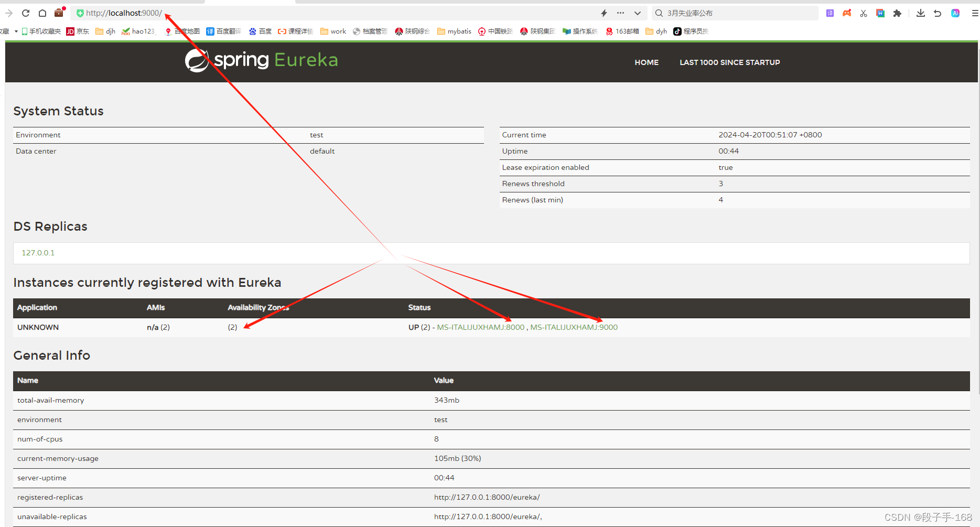Click the Data center value default
This screenshot has height=527, width=980.
coord(322,151)
